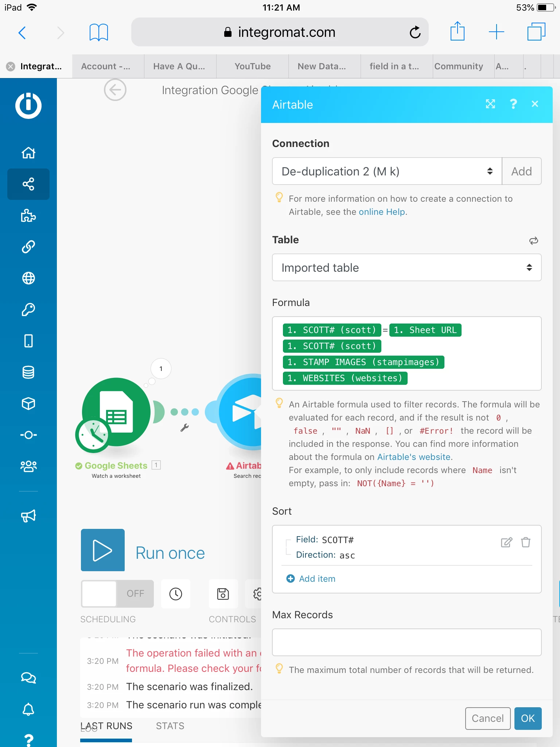
Task: Reload the page in Safari
Action: pyautogui.click(x=415, y=32)
